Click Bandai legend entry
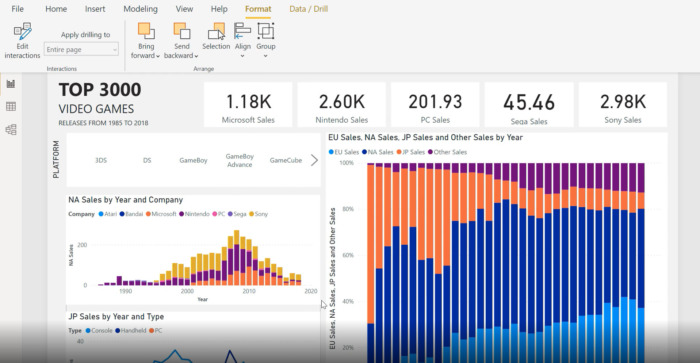 point(131,214)
